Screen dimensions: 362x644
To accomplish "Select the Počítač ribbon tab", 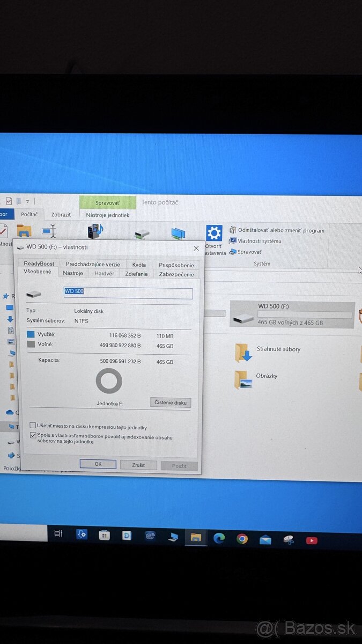I will (29, 214).
